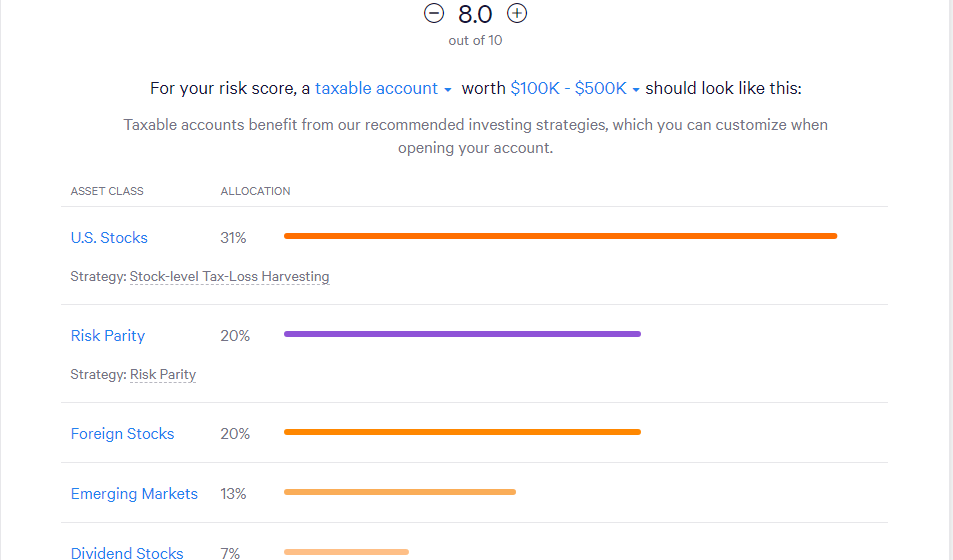Open the $100K - $500K account size dropdown

pyautogui.click(x=575, y=88)
